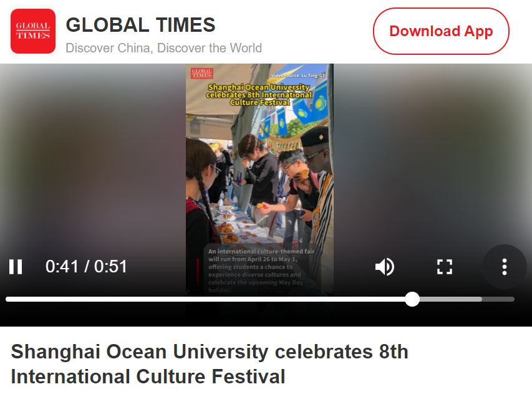
Task: Click the people at the food table in video
Action: (x=259, y=190)
